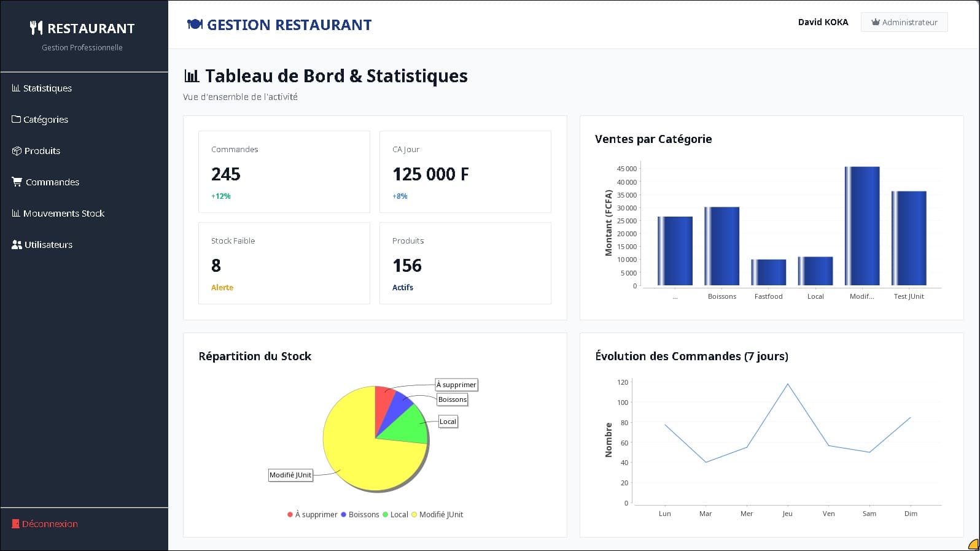Go to the Produits section
980x551 pixels.
click(84, 150)
